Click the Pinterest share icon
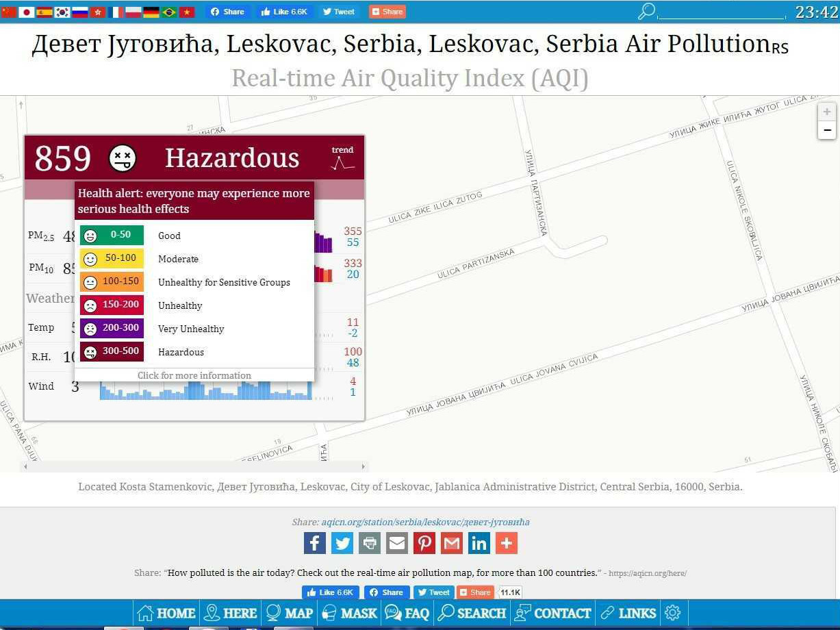This screenshot has height=630, width=840. click(x=424, y=543)
